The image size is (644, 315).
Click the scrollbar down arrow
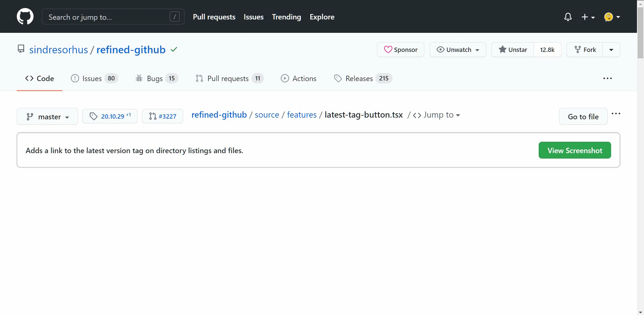click(640, 312)
